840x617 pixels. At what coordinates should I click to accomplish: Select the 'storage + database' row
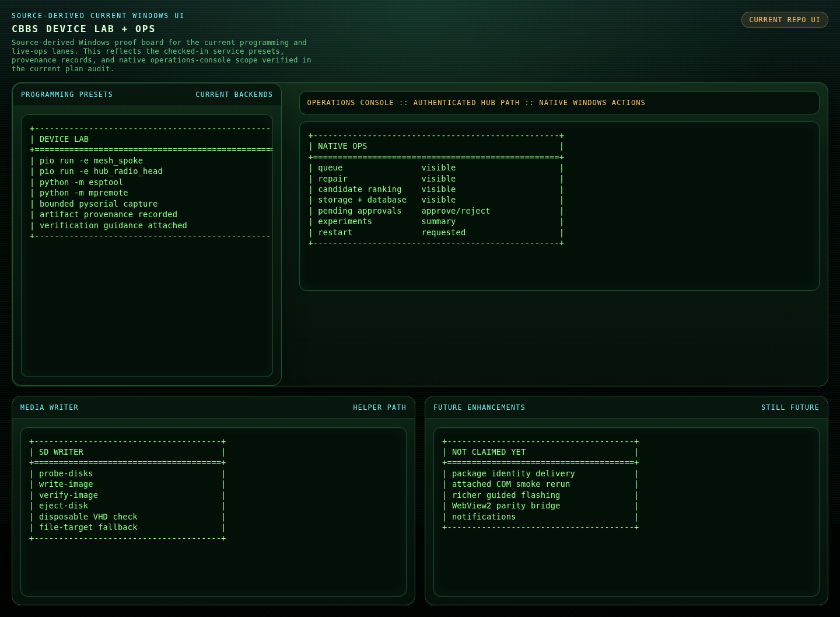436,200
